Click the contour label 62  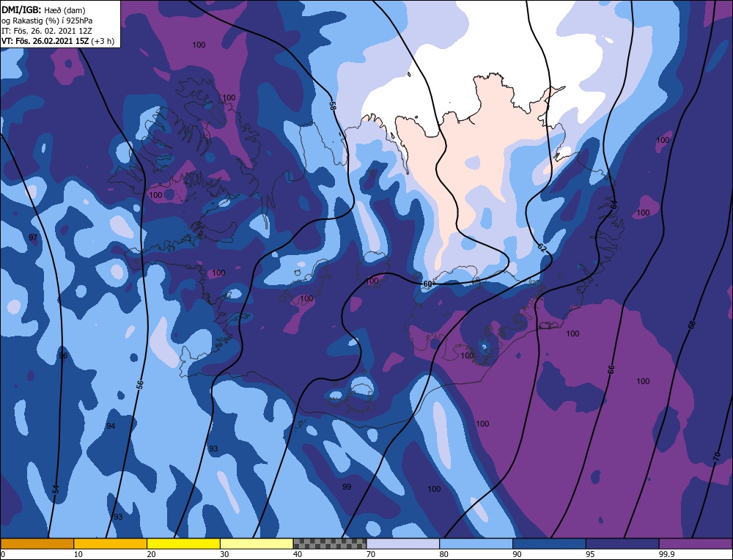tap(542, 248)
